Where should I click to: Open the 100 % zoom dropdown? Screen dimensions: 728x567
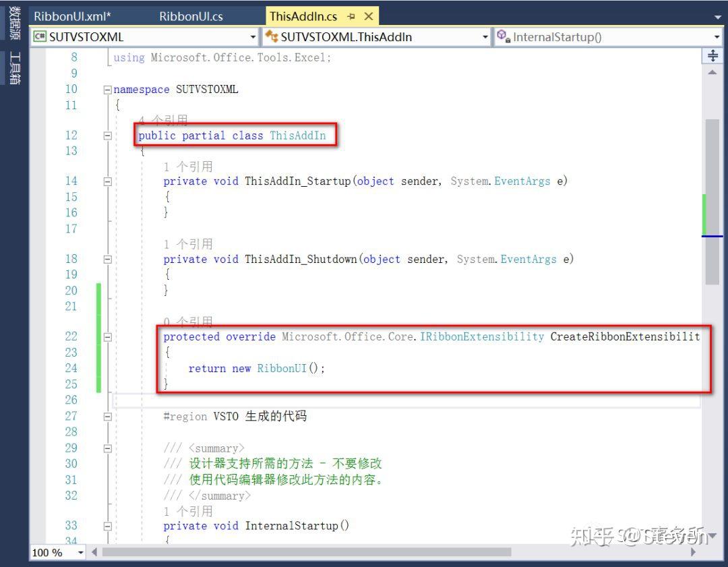click(x=81, y=553)
